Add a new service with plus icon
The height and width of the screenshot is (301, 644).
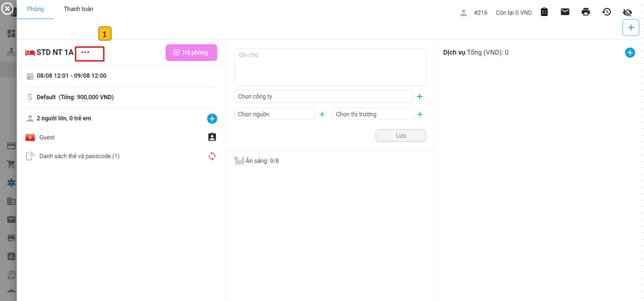[x=630, y=52]
